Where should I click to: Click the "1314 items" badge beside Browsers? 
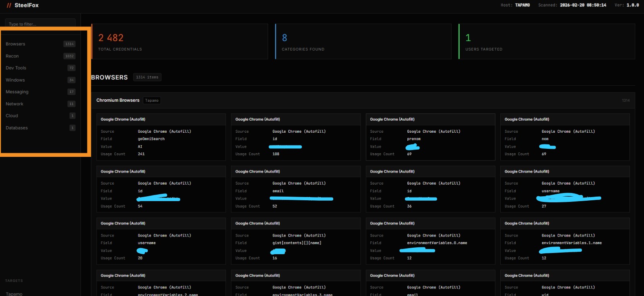(147, 77)
